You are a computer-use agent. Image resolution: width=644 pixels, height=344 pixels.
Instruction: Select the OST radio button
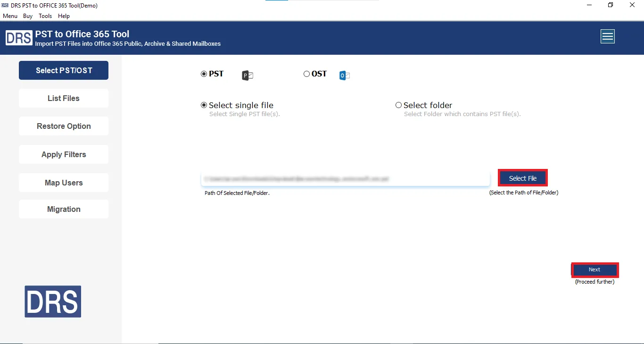306,74
